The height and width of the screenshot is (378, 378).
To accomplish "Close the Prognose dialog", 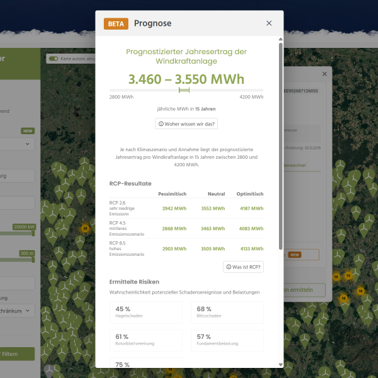I will point(269,23).
